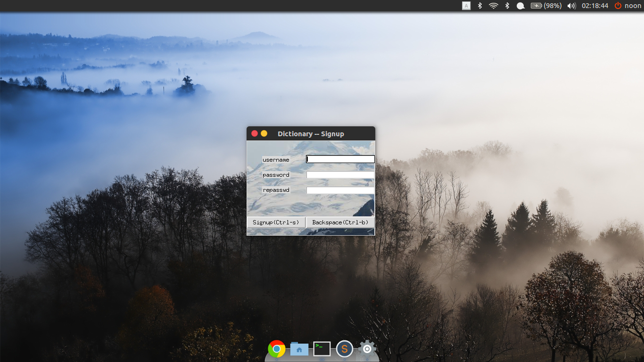Open System Settings gear in the dock
644x362 pixels.
click(367, 349)
